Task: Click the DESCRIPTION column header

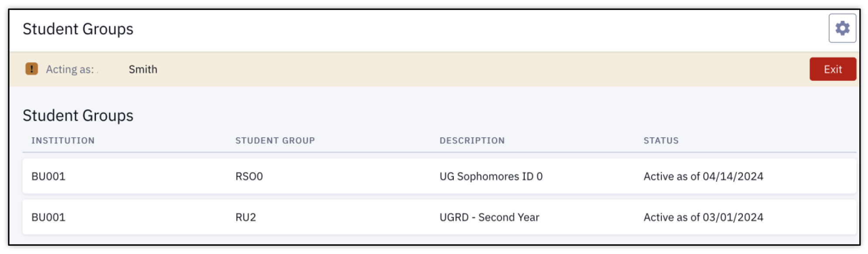Action: [472, 141]
